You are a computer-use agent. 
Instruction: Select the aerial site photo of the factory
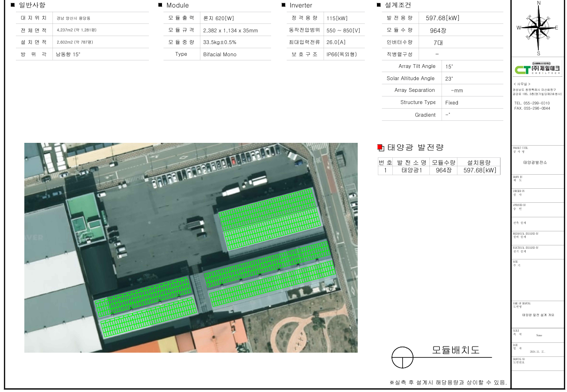(x=191, y=247)
